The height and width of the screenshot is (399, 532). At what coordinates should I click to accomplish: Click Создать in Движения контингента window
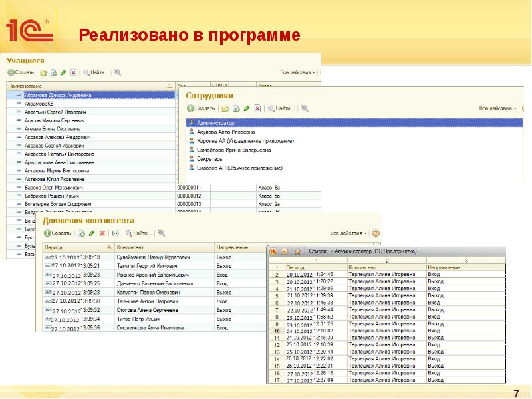pos(58,233)
